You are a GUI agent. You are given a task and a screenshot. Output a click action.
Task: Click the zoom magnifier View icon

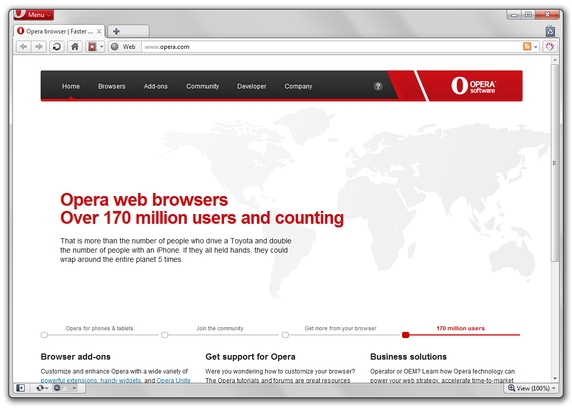[511, 388]
